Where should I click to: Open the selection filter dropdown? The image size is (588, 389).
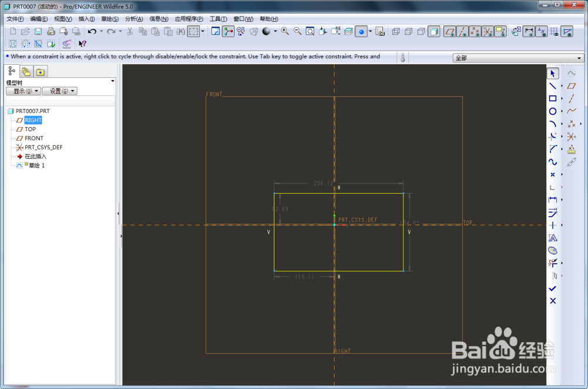[518, 58]
